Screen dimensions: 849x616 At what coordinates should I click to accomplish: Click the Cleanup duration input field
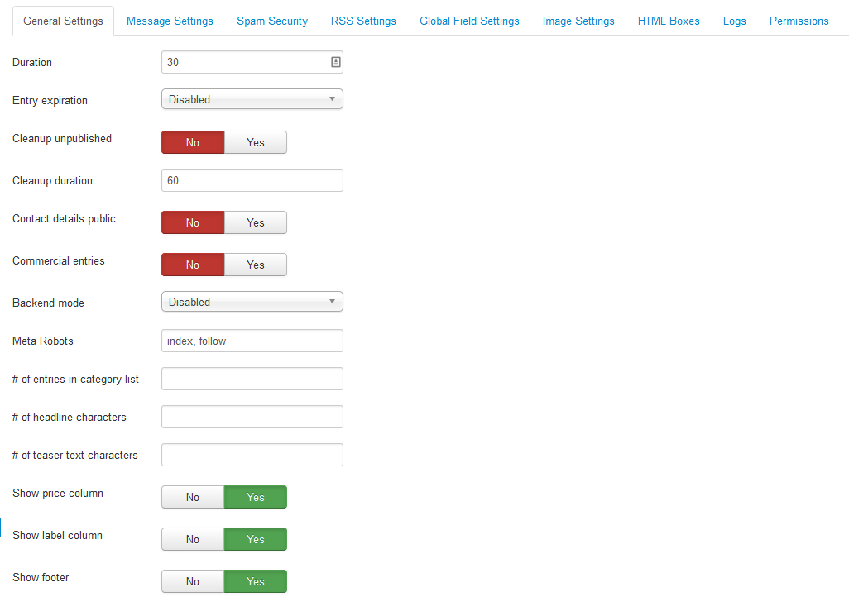coord(252,180)
